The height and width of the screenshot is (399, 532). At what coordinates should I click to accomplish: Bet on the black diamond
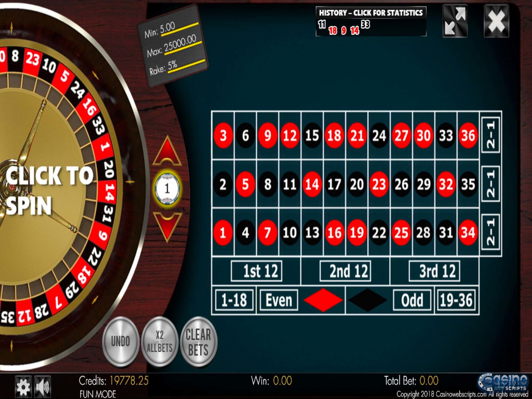coord(368,300)
